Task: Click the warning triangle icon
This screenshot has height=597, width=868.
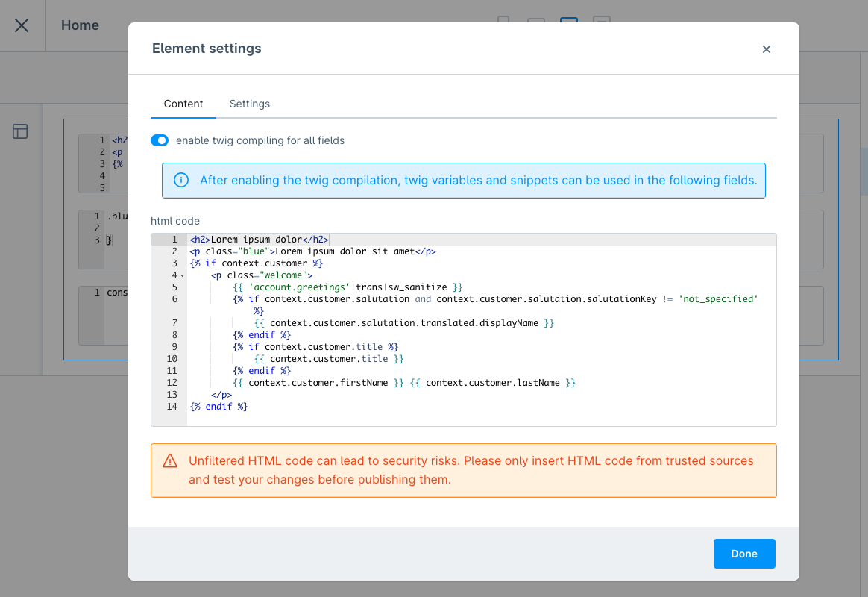Action: pos(170,460)
